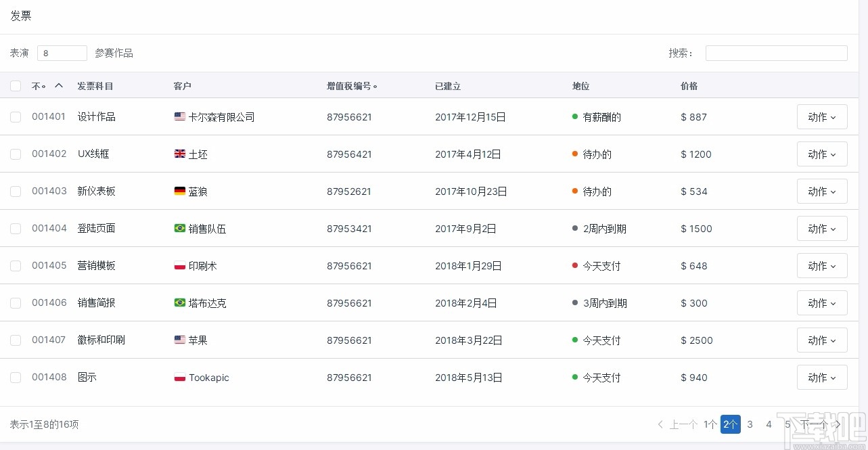Click the Poland flag beside Tookapic
Image resolution: width=868 pixels, height=450 pixels.
(179, 377)
